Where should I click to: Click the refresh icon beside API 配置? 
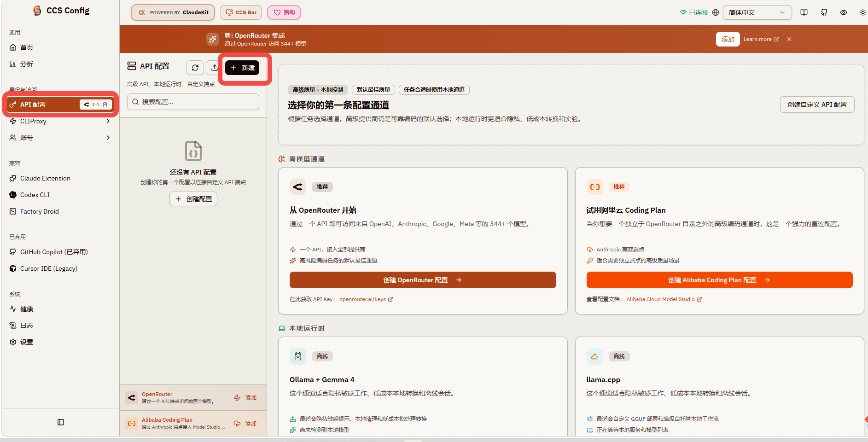195,68
